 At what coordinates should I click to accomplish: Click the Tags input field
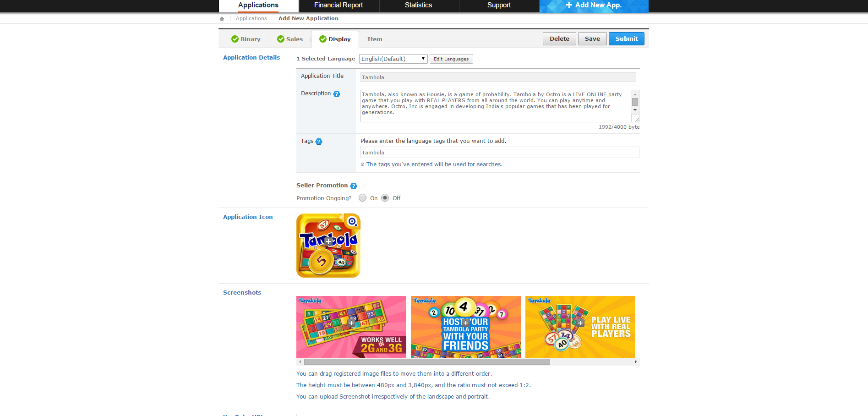coord(499,153)
